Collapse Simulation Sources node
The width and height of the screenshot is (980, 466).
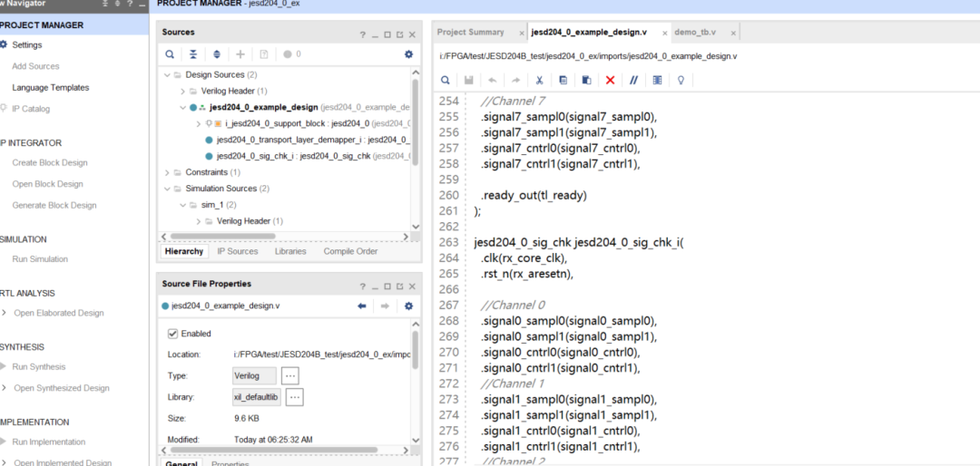pos(167,189)
